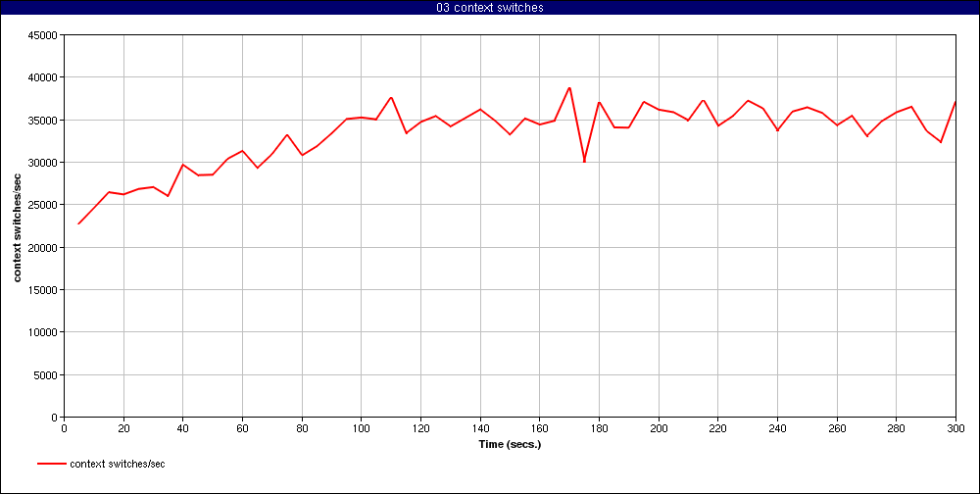Click the x-axis tick label 100

[x=362, y=428]
